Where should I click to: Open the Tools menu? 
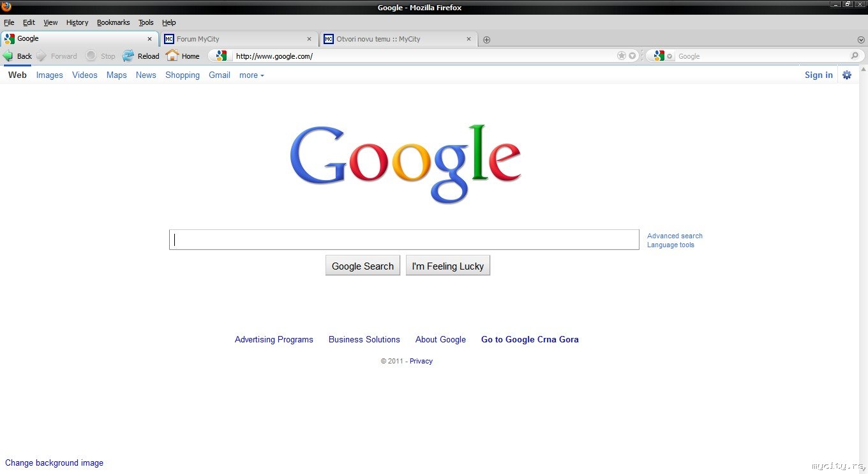[146, 22]
